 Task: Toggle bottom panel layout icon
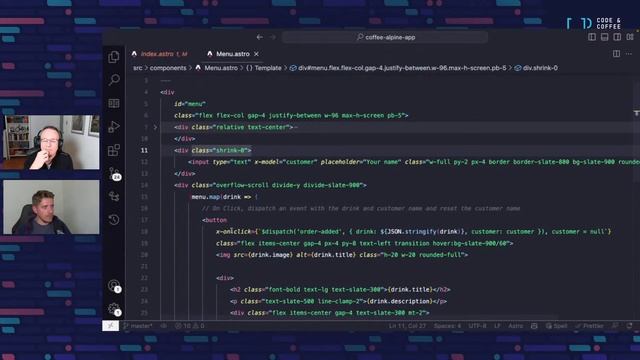point(604,37)
